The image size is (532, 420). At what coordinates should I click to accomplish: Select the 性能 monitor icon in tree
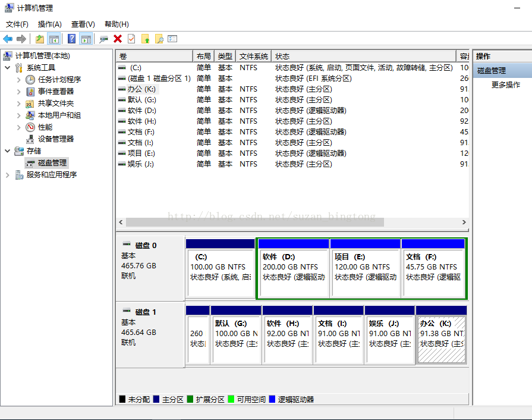pos(30,127)
